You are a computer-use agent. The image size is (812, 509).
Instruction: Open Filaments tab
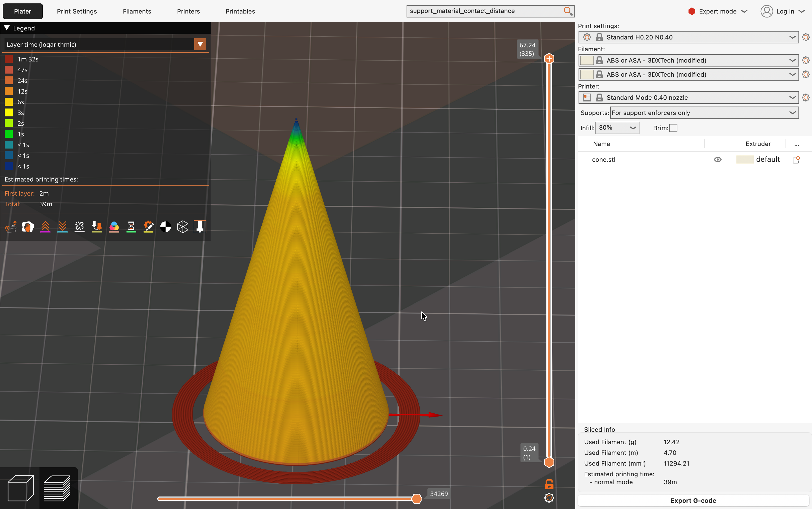click(137, 11)
